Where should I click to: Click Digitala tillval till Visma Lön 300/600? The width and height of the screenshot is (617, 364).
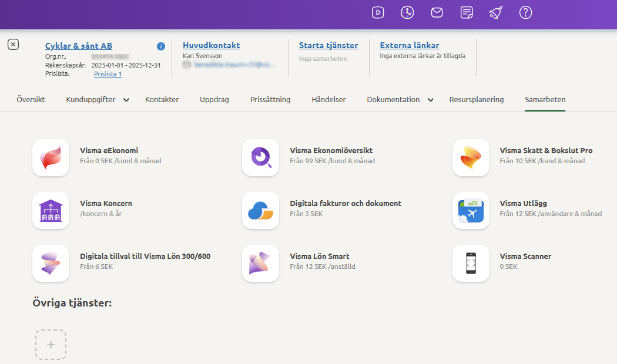[145, 257]
